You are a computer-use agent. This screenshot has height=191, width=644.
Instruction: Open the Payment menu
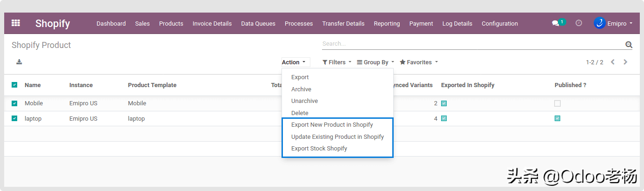(421, 24)
